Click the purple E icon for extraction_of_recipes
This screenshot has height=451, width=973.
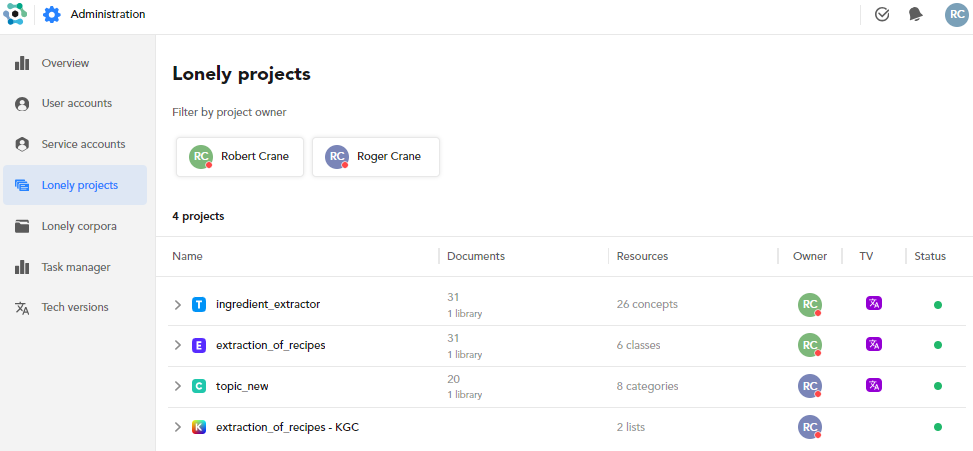[x=199, y=345]
